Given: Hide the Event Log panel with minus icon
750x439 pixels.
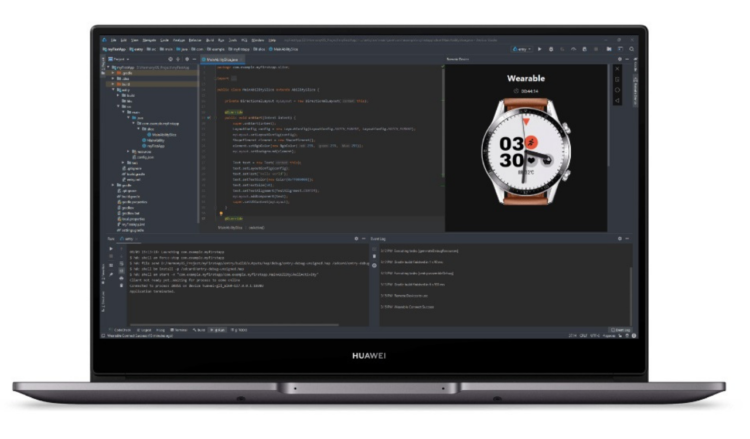Looking at the screenshot, I should 627,239.
